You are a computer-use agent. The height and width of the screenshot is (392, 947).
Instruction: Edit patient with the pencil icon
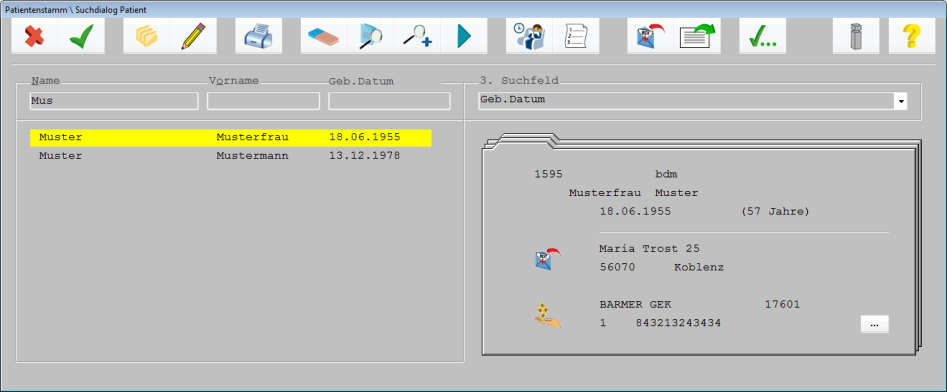[194, 36]
